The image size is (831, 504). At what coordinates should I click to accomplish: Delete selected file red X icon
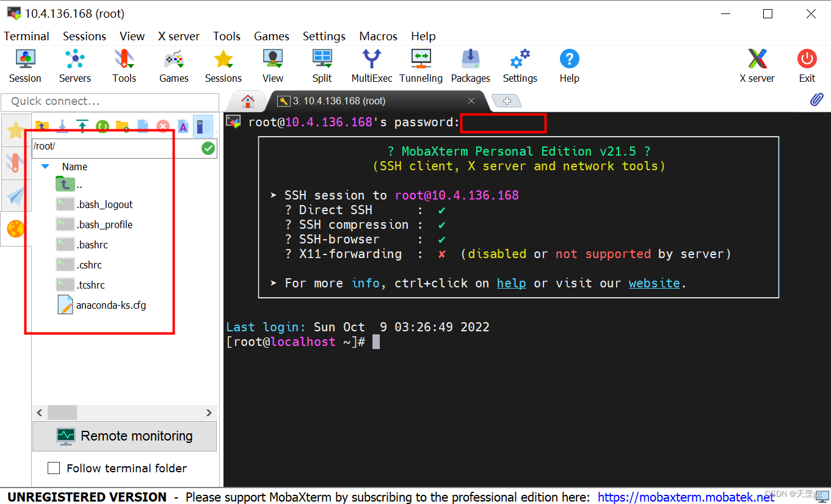[163, 126]
